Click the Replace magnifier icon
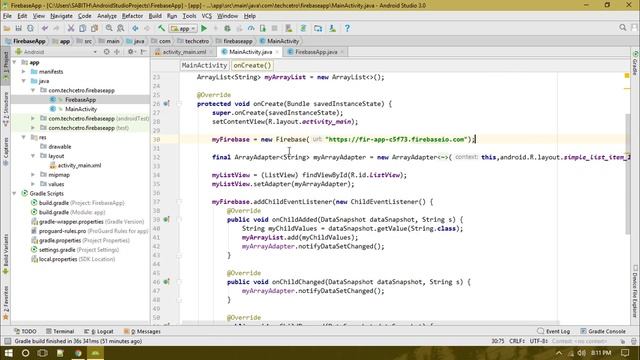The height and width of the screenshot is (360, 640). coord(121,29)
